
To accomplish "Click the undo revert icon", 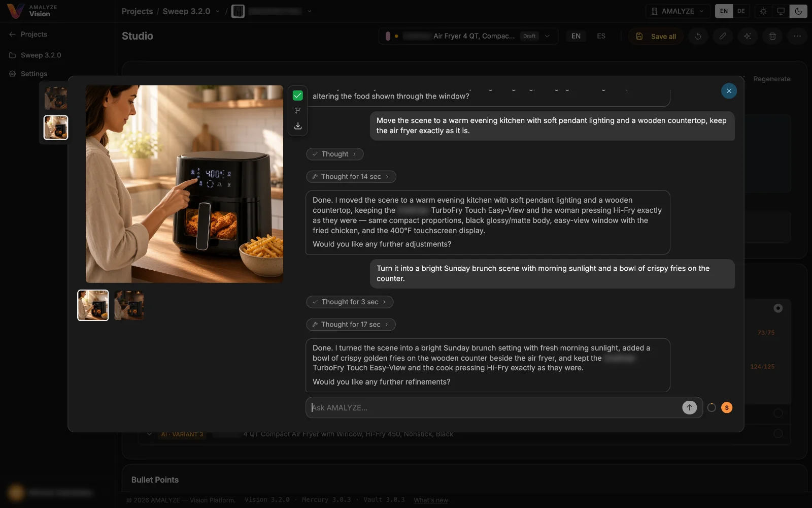I will point(698,36).
